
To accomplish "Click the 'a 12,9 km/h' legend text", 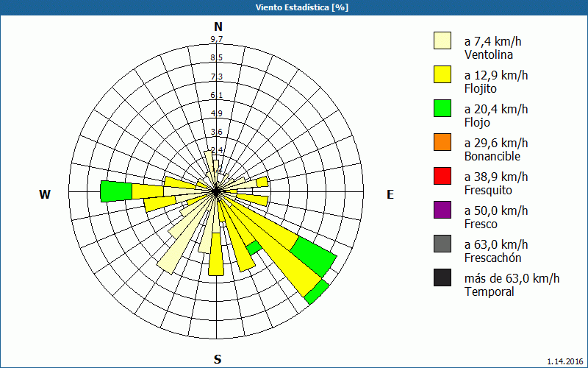I will (496, 75).
